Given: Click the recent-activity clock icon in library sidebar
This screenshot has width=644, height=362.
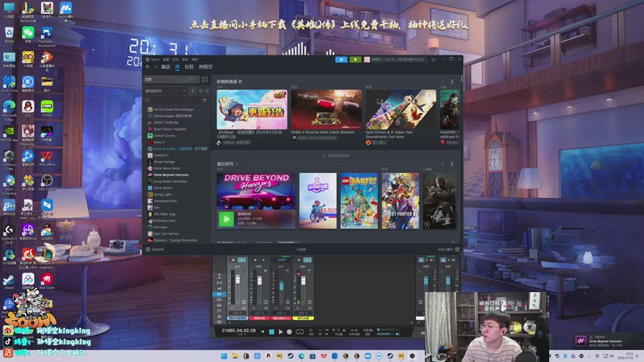Looking at the screenshot, I should tap(200, 91).
